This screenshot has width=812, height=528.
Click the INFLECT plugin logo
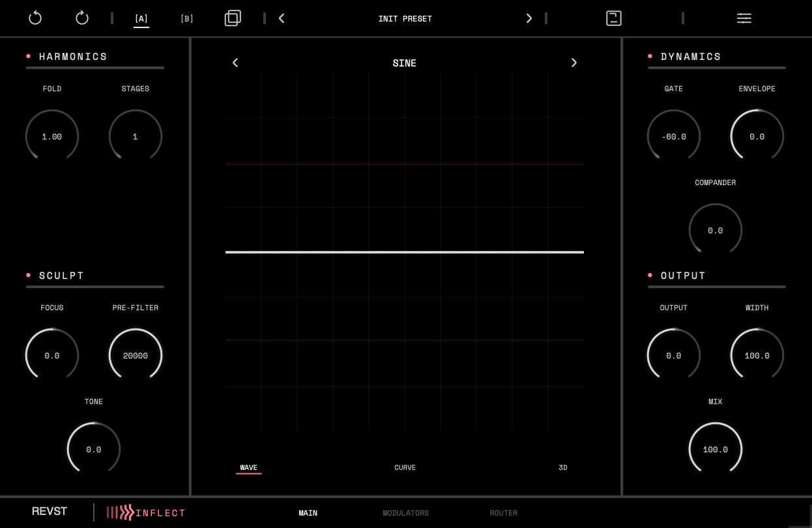click(x=146, y=512)
